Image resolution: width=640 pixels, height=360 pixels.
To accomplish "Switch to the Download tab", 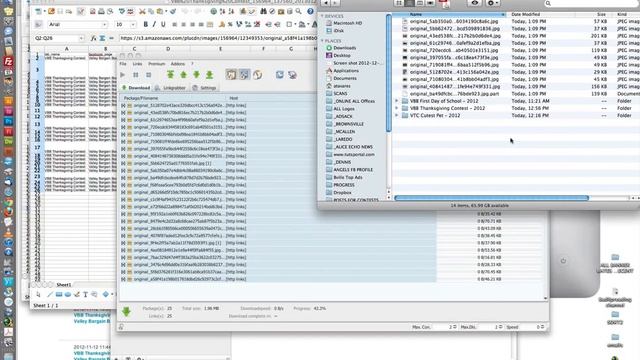I will tap(136, 88).
